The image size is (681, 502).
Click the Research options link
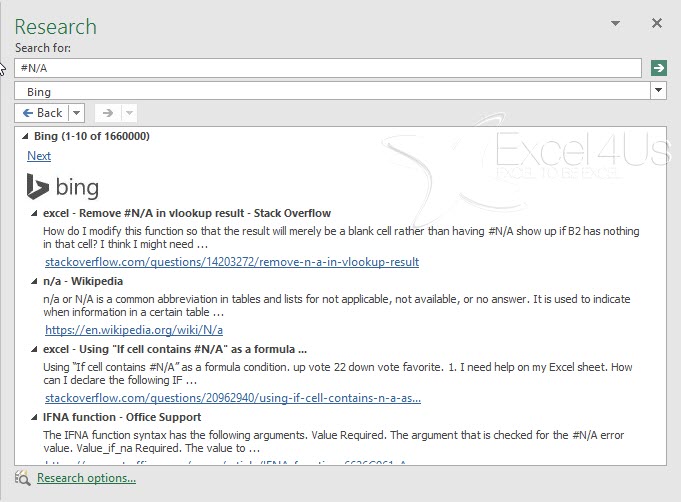[x=86, y=478]
